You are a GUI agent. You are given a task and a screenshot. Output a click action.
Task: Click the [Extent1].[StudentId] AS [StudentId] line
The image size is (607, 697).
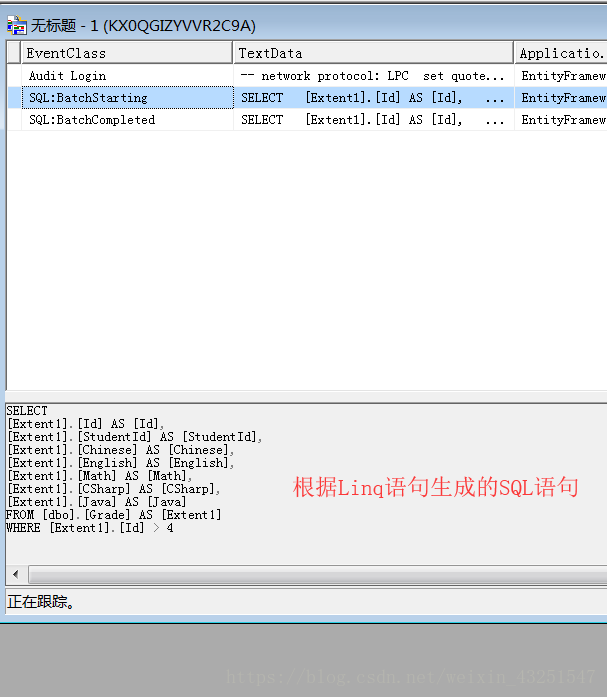click(x=135, y=437)
